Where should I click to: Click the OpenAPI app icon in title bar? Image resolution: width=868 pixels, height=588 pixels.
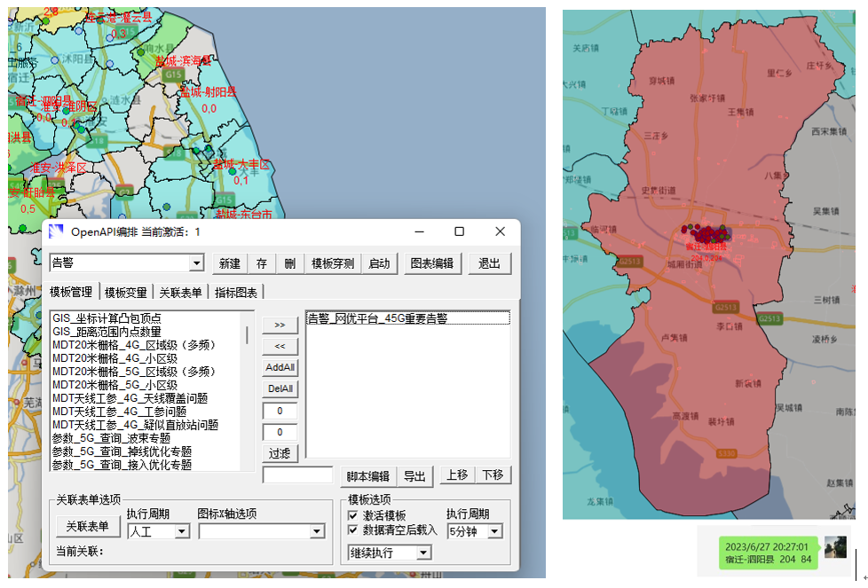[x=57, y=232]
